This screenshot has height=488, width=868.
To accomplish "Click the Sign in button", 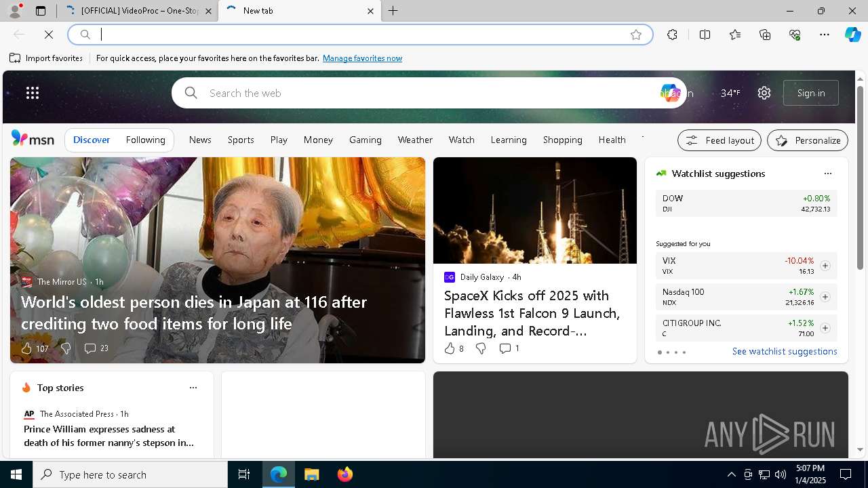I will click(811, 93).
